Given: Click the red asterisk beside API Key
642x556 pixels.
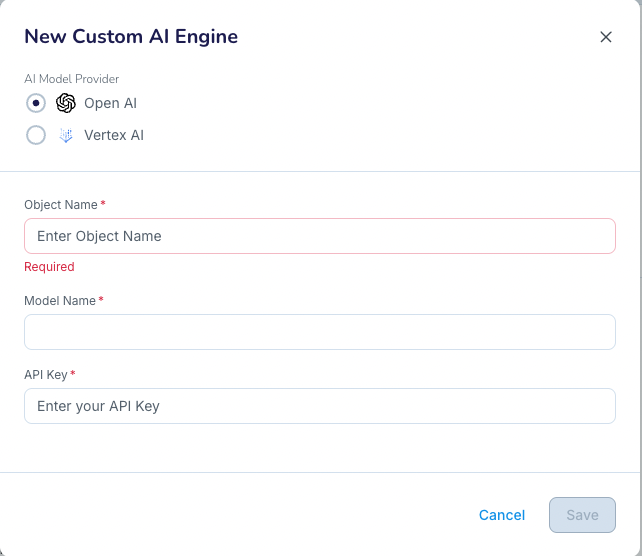Looking at the screenshot, I should 73,374.
